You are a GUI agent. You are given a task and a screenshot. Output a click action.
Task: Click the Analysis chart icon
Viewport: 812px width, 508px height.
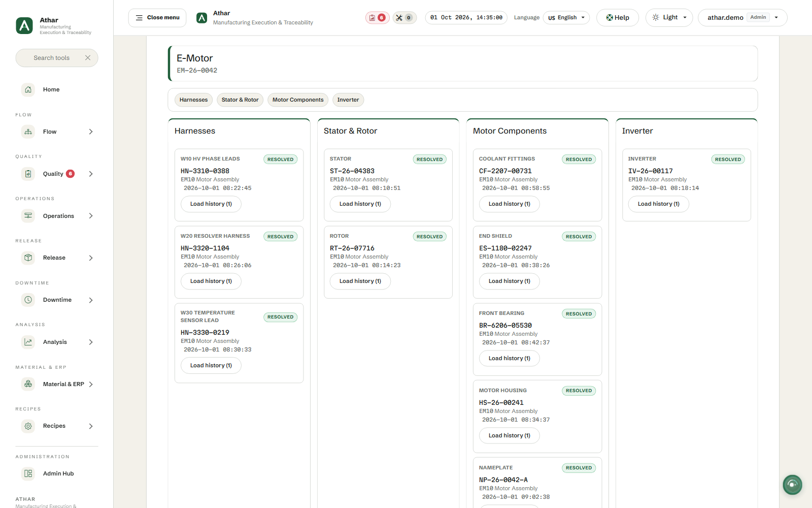(28, 342)
